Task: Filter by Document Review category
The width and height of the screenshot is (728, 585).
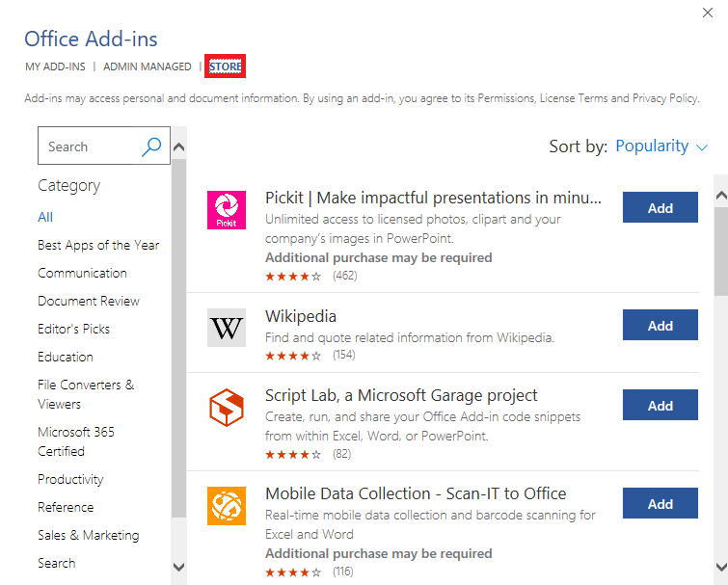Action: (89, 301)
